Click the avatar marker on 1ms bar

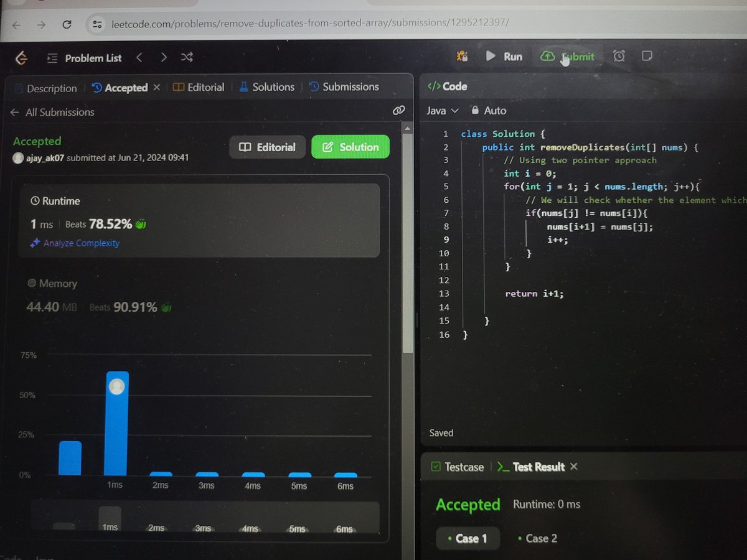pyautogui.click(x=116, y=386)
